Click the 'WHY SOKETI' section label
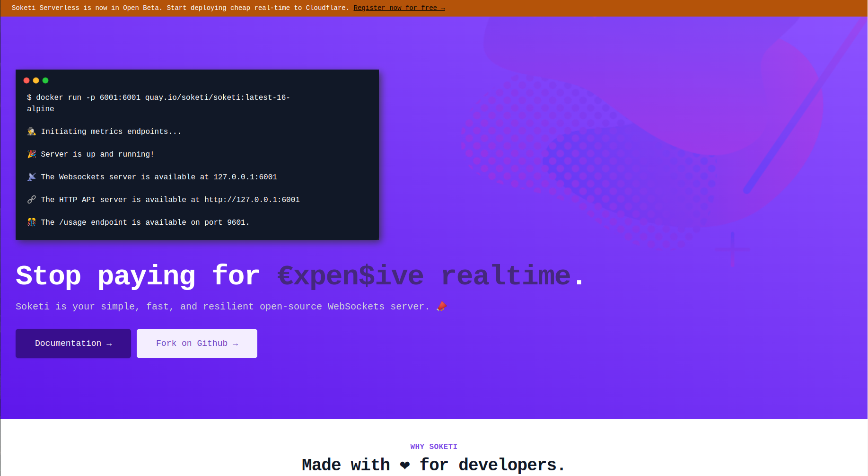This screenshot has height=476, width=868. tap(434, 447)
